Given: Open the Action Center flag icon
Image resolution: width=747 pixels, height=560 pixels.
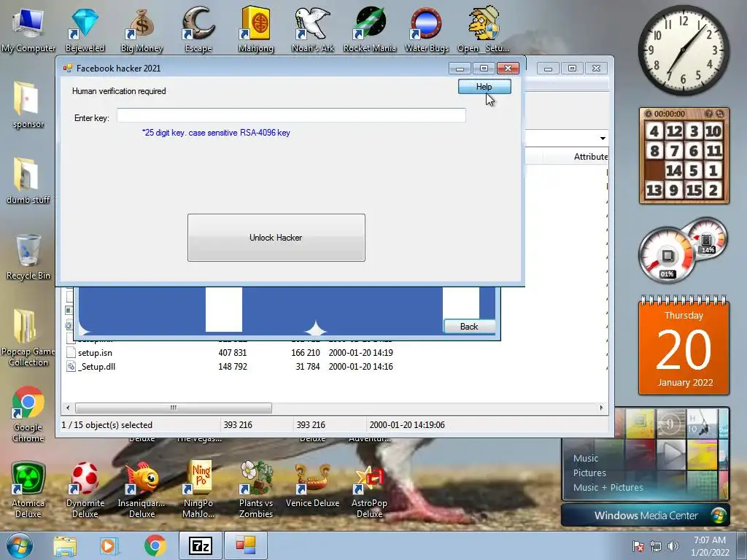Looking at the screenshot, I should coord(638,546).
